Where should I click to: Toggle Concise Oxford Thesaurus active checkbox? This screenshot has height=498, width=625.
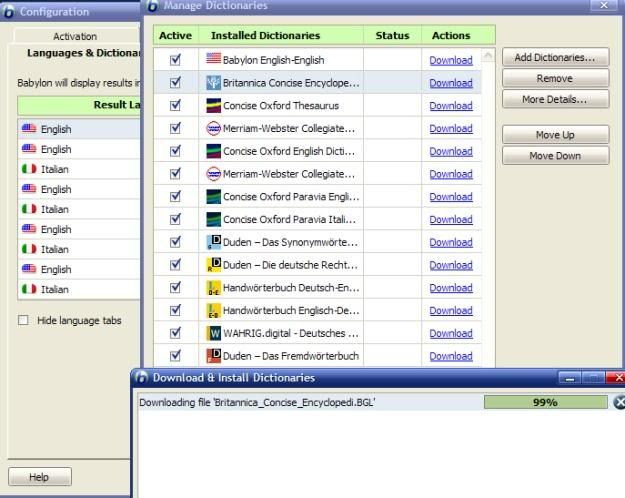coord(175,105)
